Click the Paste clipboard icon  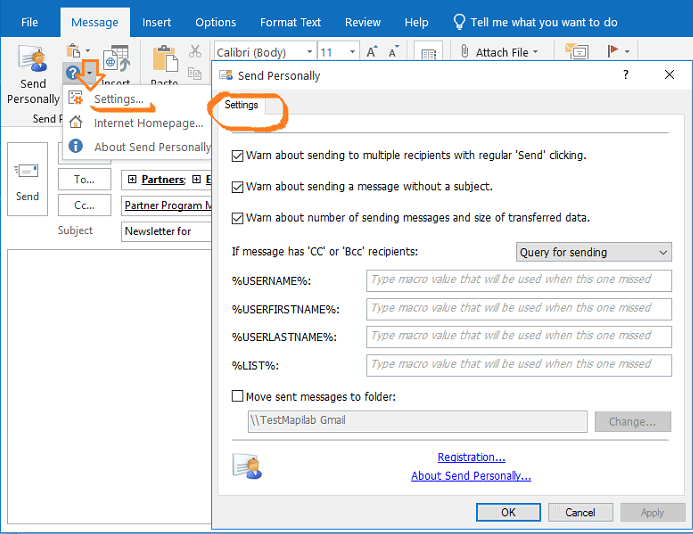(x=165, y=59)
